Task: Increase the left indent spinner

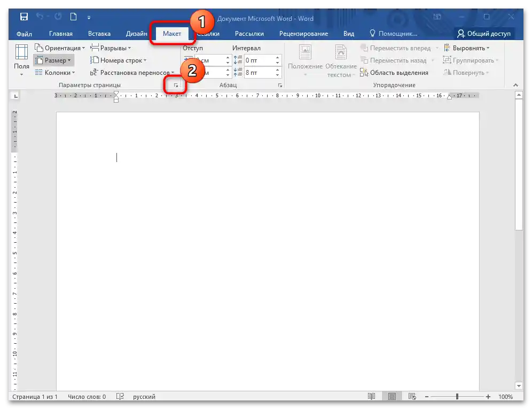Action: [228, 58]
